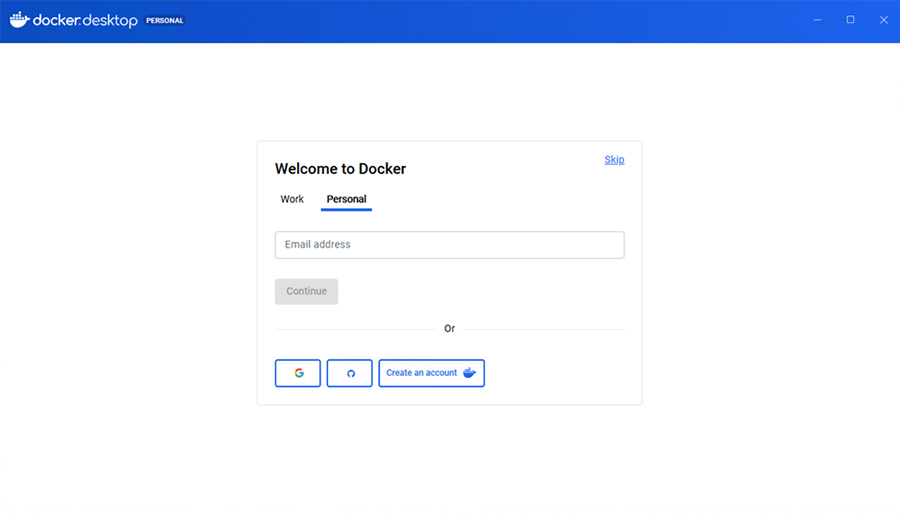This screenshot has width=900, height=513.
Task: Minimize the Docker Desktop window
Action: 817,20
